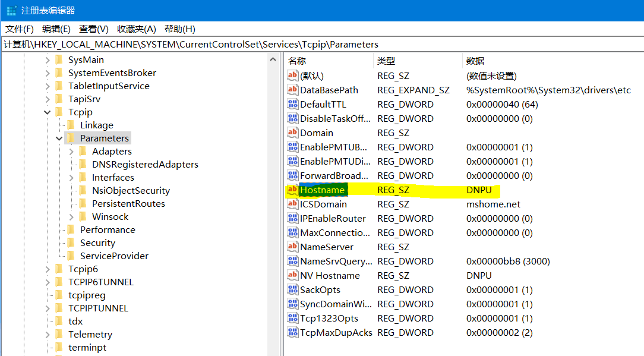
Task: Click the TcpMaxDupAcks binary icon
Action: 292,333
